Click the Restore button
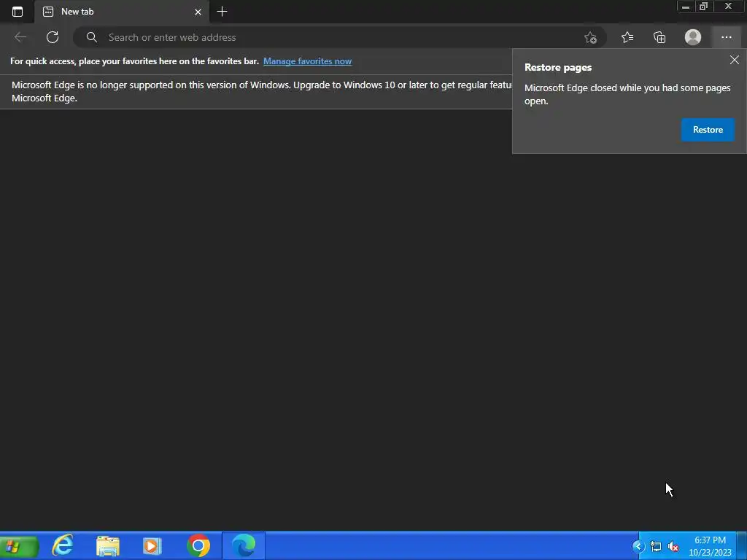This screenshot has height=560, width=747. coord(708,130)
